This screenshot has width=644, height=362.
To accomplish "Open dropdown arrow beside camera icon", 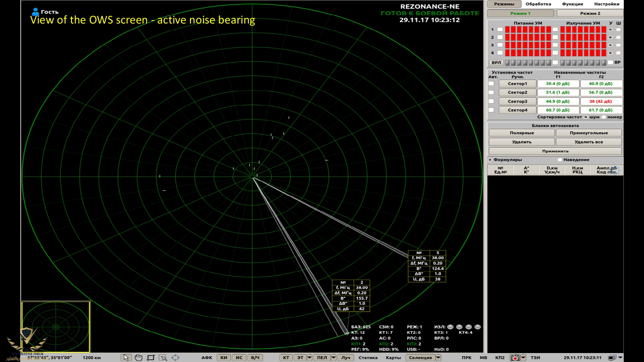I will (x=523, y=358).
